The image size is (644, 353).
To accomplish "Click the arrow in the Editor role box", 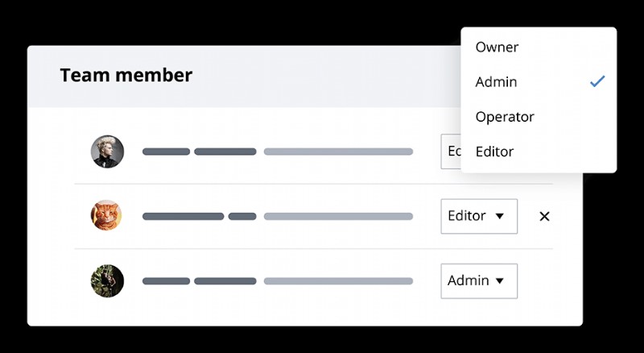I will coord(499,216).
